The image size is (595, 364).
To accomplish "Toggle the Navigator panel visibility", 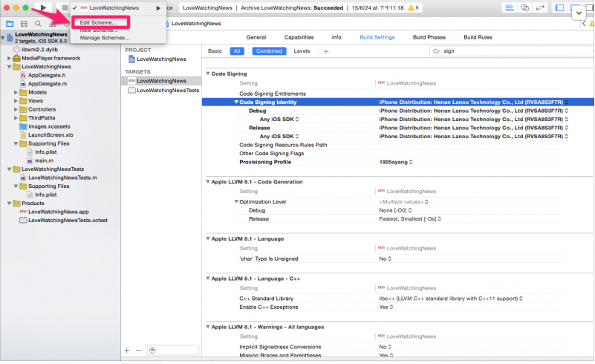I will 559,7.
